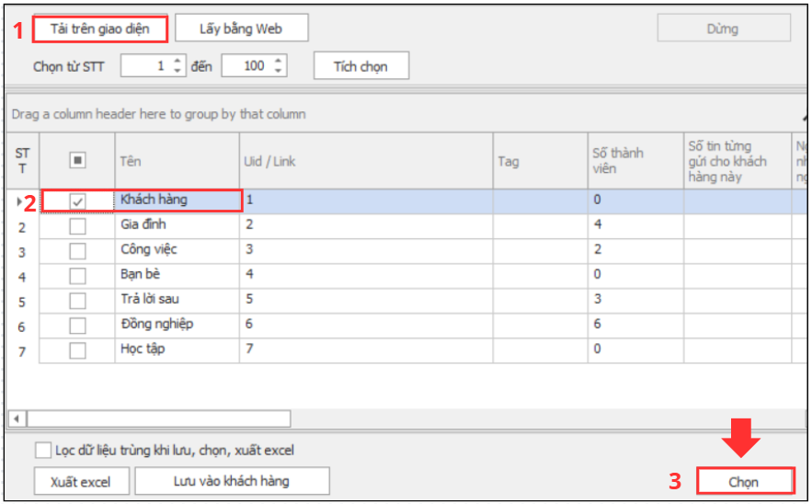Uncheck the 'Khách hàng' row checkbox
The width and height of the screenshot is (812, 504).
(78, 200)
